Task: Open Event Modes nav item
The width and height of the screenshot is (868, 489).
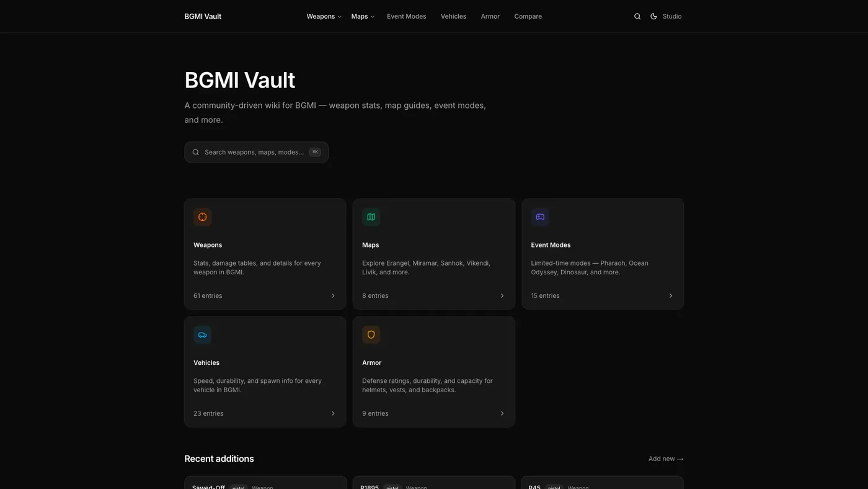Action: point(407,17)
